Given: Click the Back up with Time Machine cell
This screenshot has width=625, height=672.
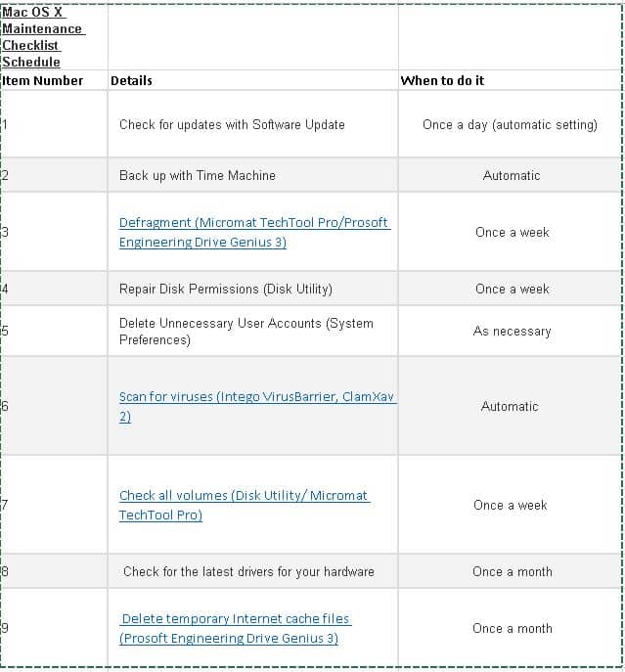Looking at the screenshot, I should [x=198, y=175].
